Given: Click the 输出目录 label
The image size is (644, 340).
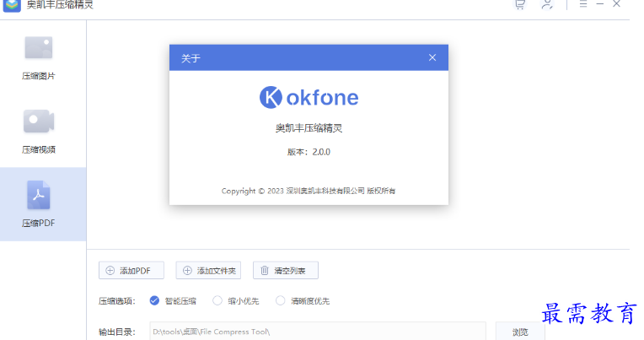Looking at the screenshot, I should tap(116, 332).
